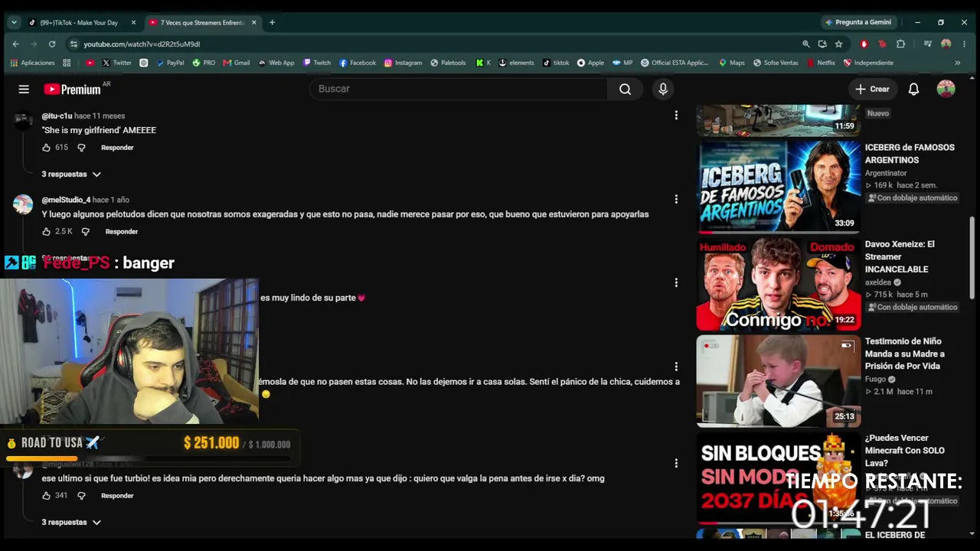This screenshot has width=980, height=551.
Task: Open options for the 'muy lindo' comment
Action: click(676, 283)
